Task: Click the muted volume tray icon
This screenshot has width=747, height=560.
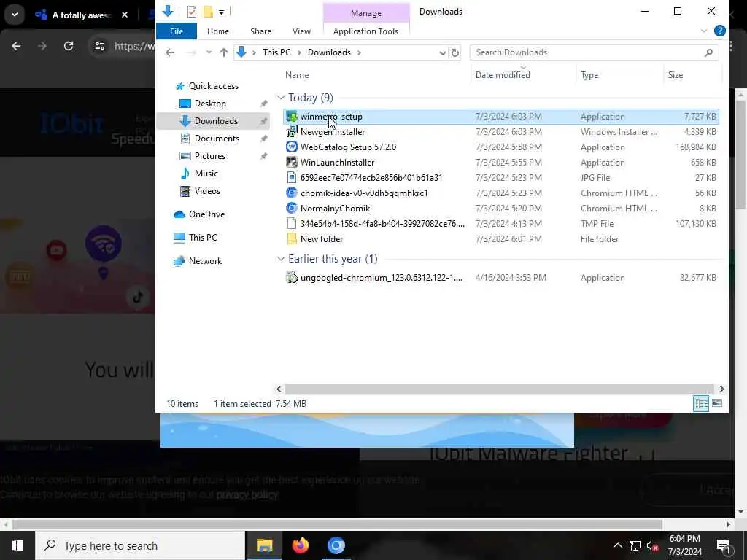Action: [652, 545]
